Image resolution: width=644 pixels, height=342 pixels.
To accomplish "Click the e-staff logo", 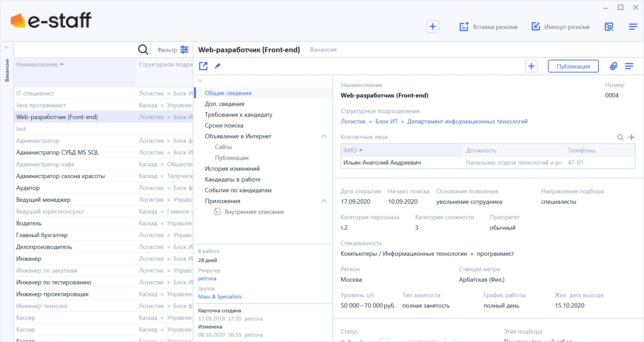I will pos(51,20).
